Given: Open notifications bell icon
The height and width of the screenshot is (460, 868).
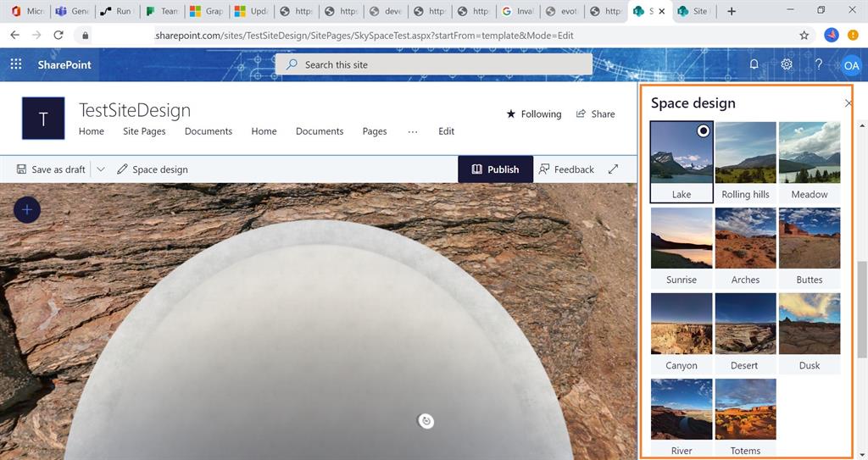Looking at the screenshot, I should coord(754,64).
